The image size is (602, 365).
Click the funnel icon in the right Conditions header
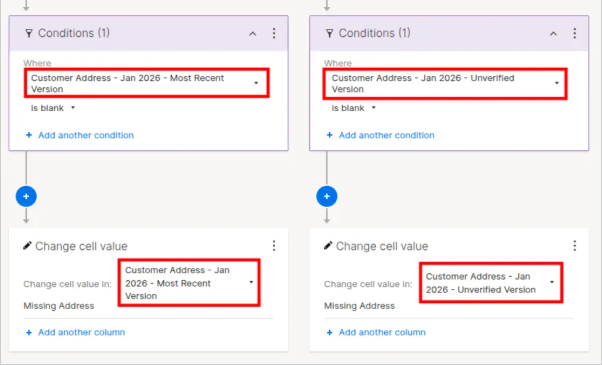click(x=329, y=33)
